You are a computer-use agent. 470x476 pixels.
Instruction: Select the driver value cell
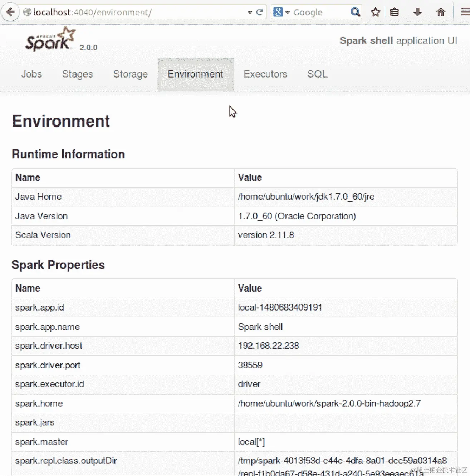(x=346, y=384)
